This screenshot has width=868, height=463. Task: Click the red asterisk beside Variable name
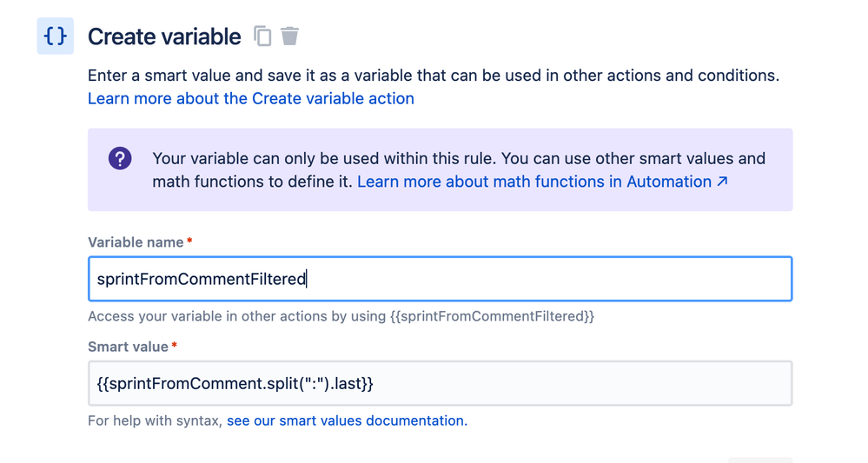(189, 240)
